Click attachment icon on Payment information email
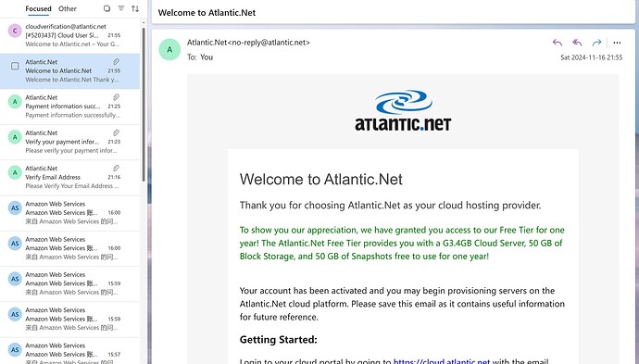The image size is (639, 364). pos(116,97)
